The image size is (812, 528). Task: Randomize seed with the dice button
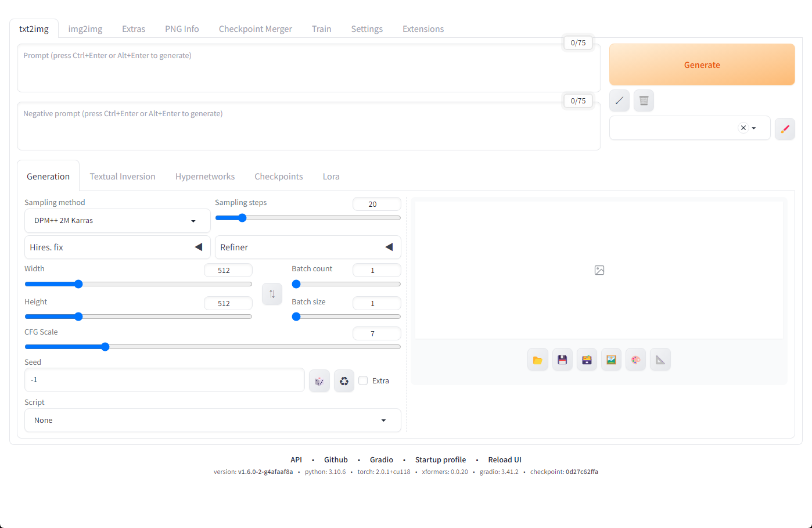tap(319, 380)
